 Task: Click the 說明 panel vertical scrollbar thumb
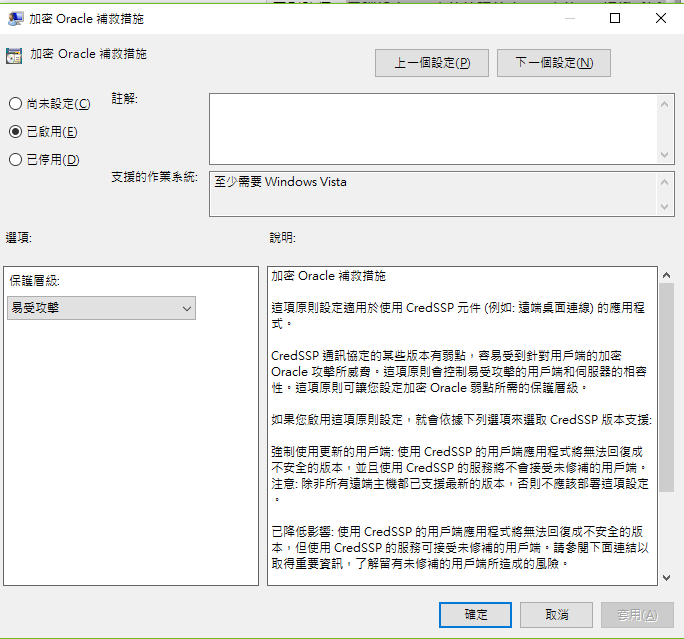(666, 387)
